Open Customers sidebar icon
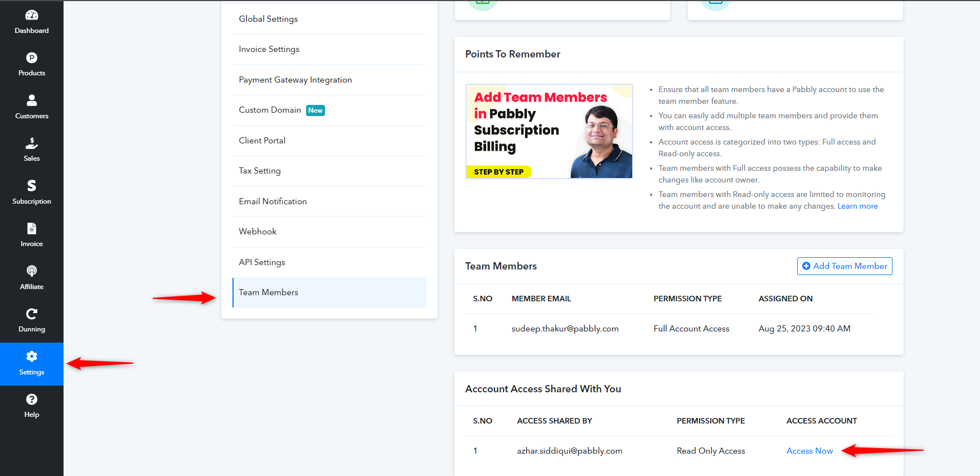 tap(32, 100)
